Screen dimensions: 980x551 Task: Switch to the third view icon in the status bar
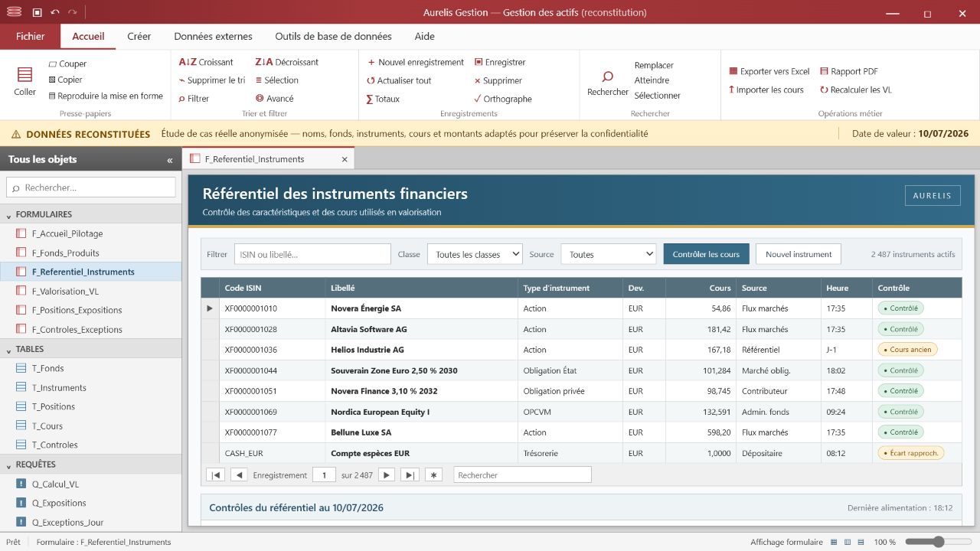coord(861,542)
